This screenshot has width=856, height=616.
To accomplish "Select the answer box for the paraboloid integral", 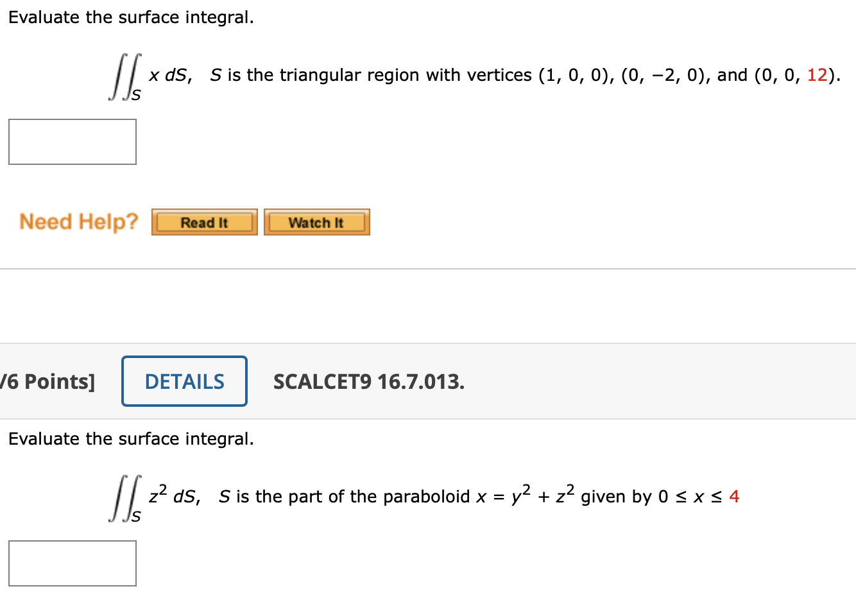I will [x=72, y=563].
